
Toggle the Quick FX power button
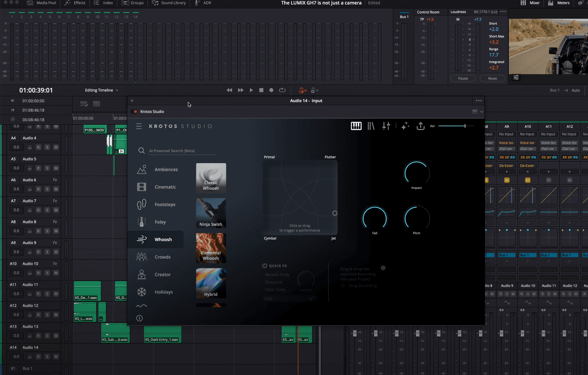pos(265,266)
